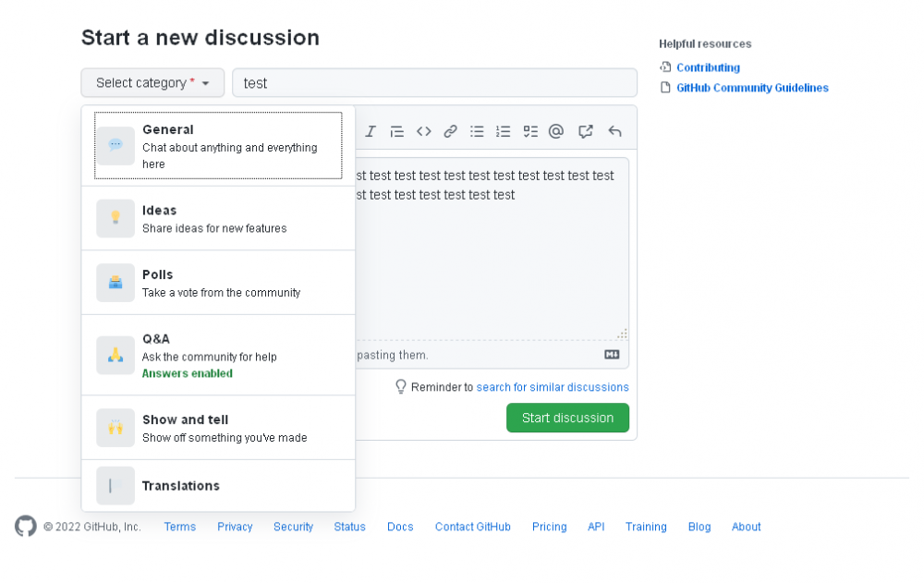
Task: Click the GitHub logo in the footer
Action: coord(25,527)
